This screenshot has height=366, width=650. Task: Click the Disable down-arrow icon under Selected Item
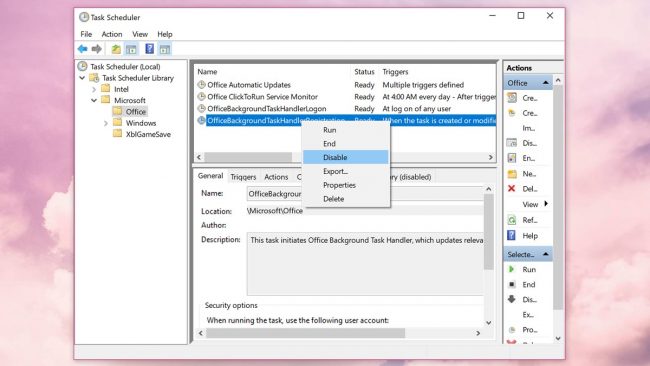click(512, 299)
